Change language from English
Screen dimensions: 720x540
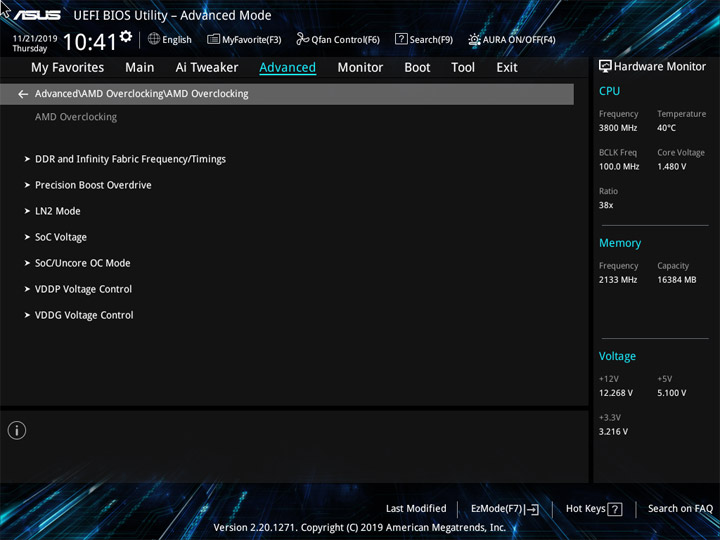(x=177, y=40)
